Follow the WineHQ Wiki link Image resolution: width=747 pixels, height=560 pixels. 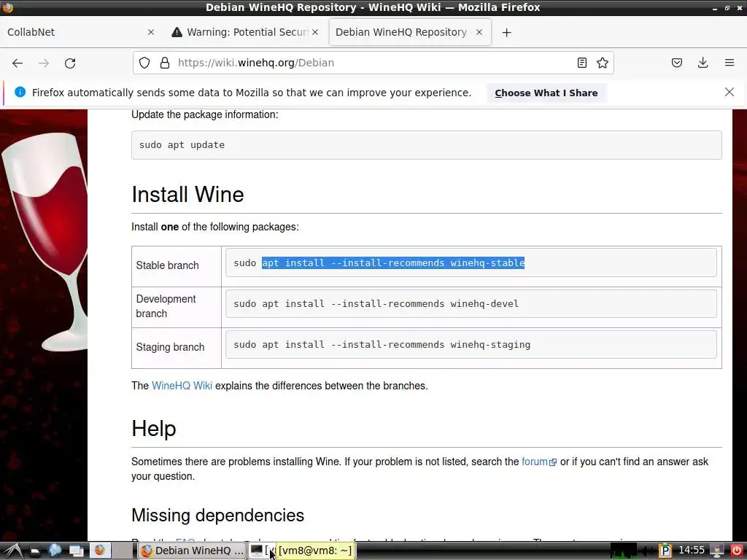point(182,386)
